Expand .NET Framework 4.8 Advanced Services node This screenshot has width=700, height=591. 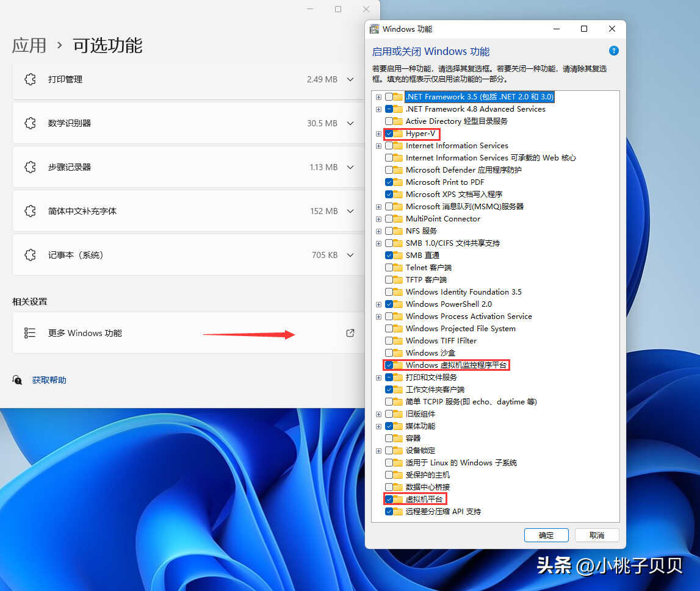pyautogui.click(x=378, y=109)
